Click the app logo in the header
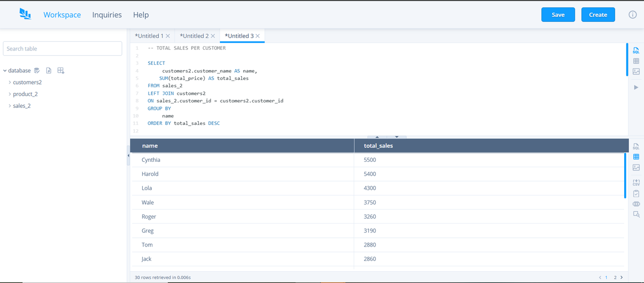Image resolution: width=644 pixels, height=283 pixels. 25,14
